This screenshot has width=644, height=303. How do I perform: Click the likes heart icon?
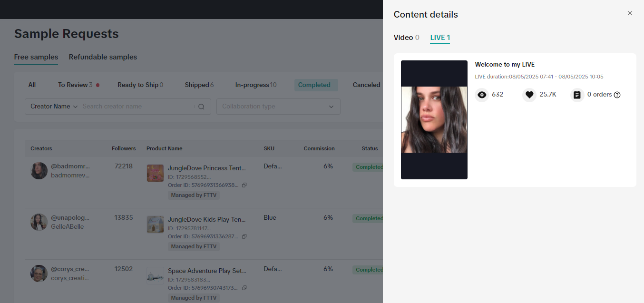point(529,95)
